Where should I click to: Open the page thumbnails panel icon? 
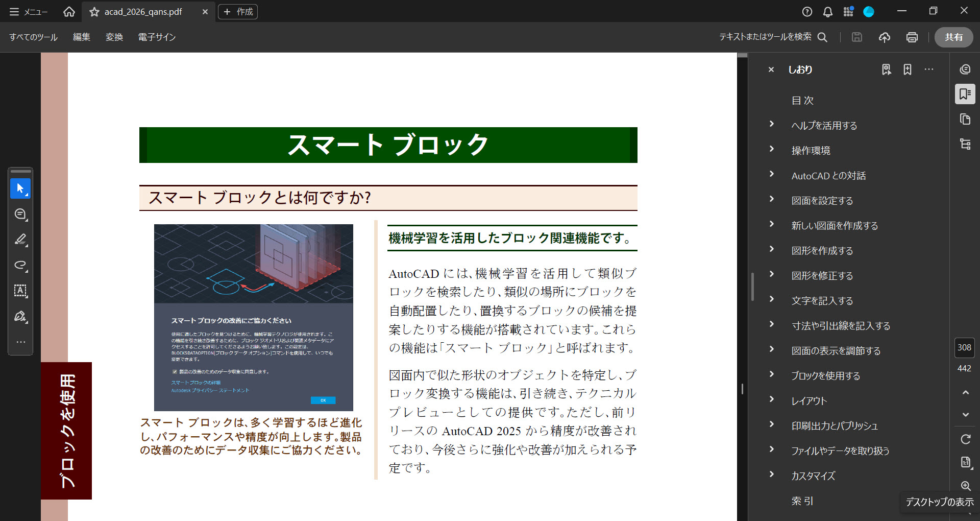pos(965,119)
